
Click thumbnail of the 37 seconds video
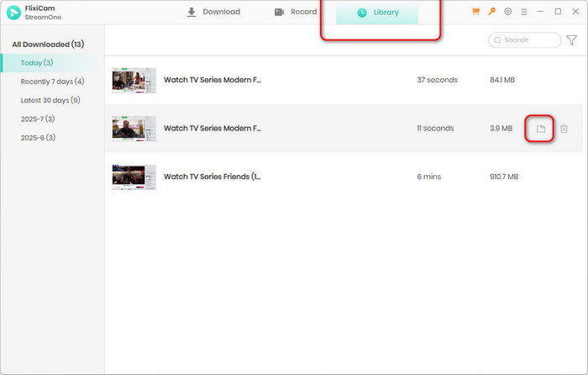pyautogui.click(x=134, y=80)
